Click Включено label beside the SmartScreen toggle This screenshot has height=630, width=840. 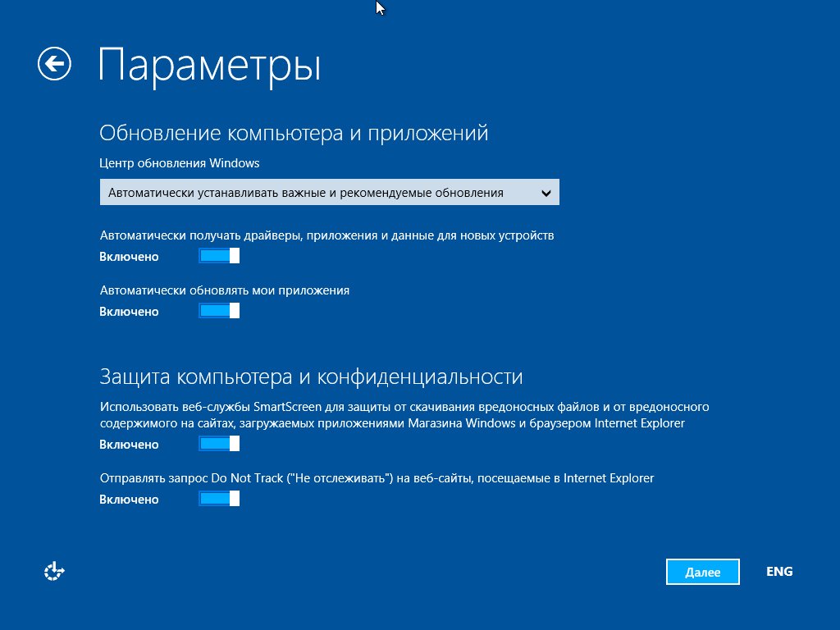click(x=129, y=445)
